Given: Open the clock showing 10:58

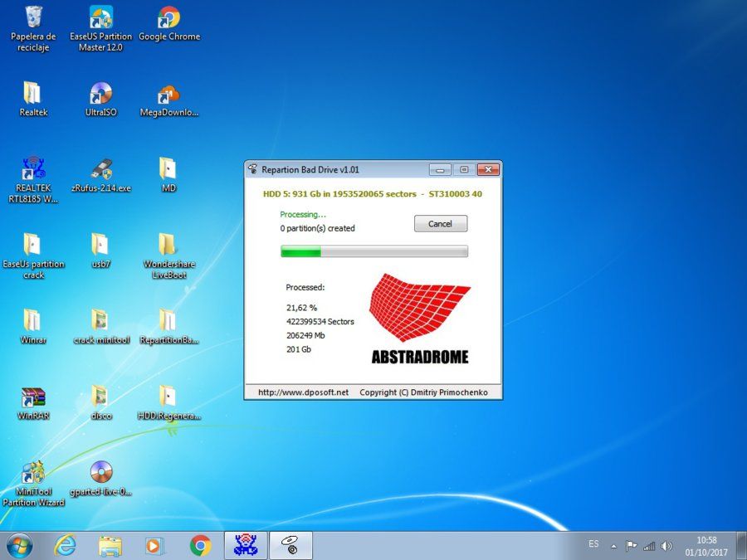Looking at the screenshot, I should point(706,546).
